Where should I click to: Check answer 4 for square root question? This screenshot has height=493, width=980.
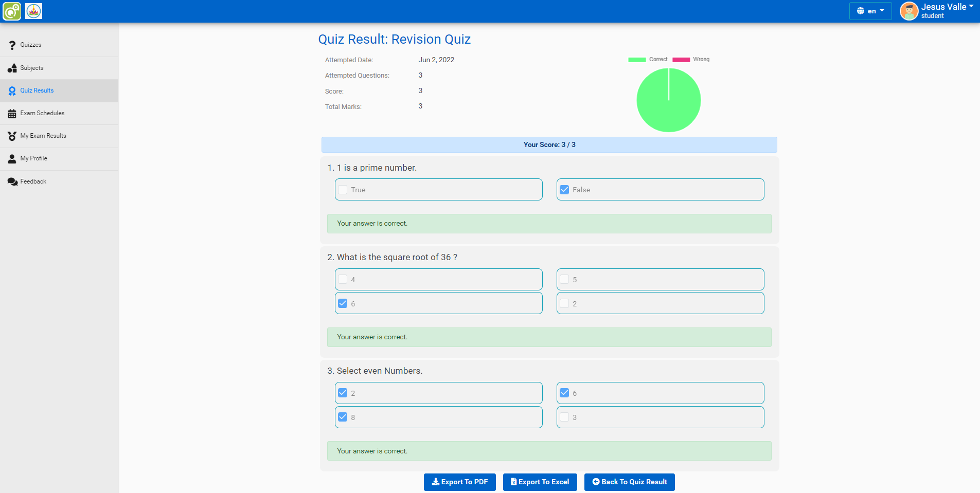pyautogui.click(x=342, y=279)
